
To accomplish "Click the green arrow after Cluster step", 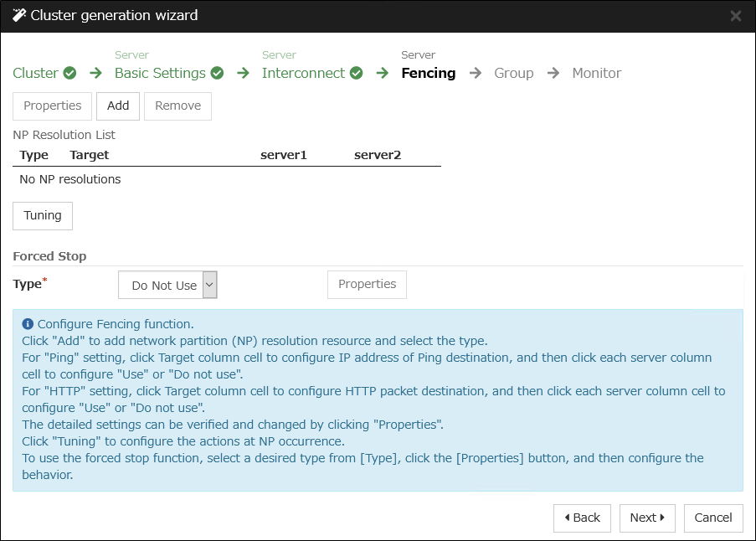I will coord(95,73).
